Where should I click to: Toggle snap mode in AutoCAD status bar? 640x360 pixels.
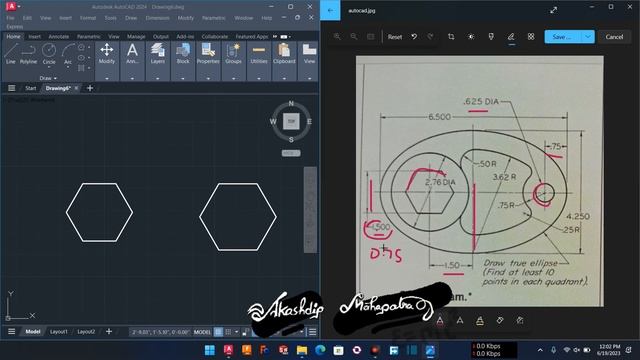229,332
